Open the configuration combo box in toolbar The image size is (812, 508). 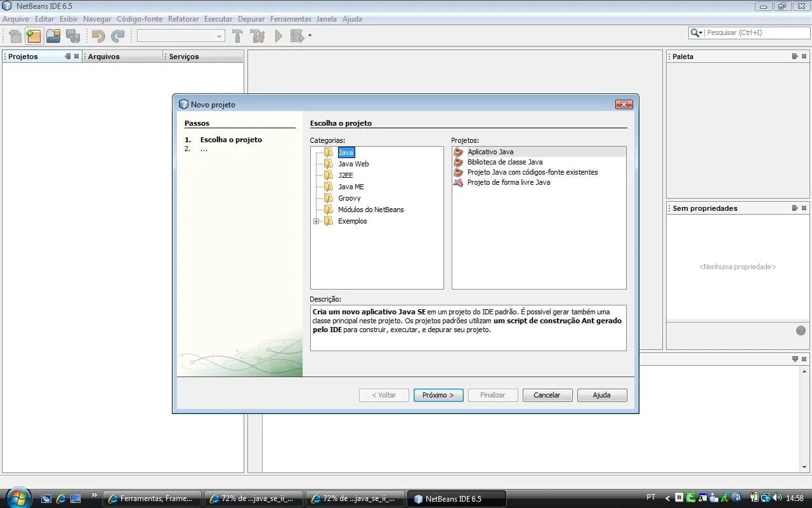click(181, 36)
